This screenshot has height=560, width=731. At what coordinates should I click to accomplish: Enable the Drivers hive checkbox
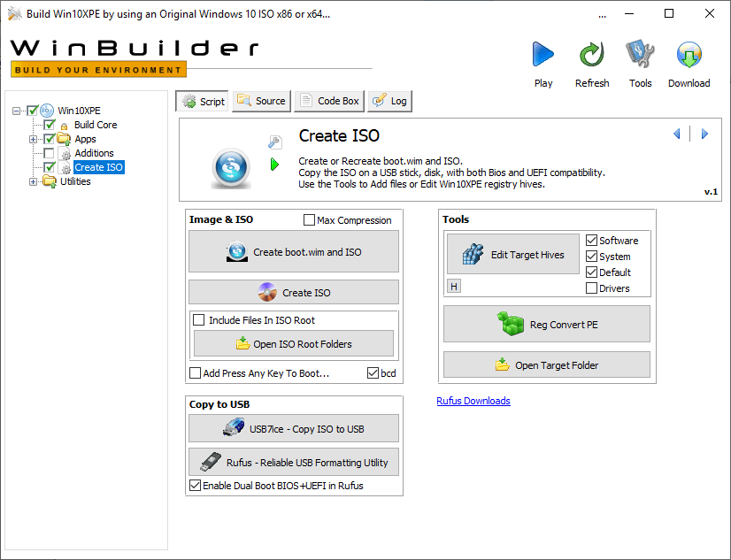(x=591, y=288)
